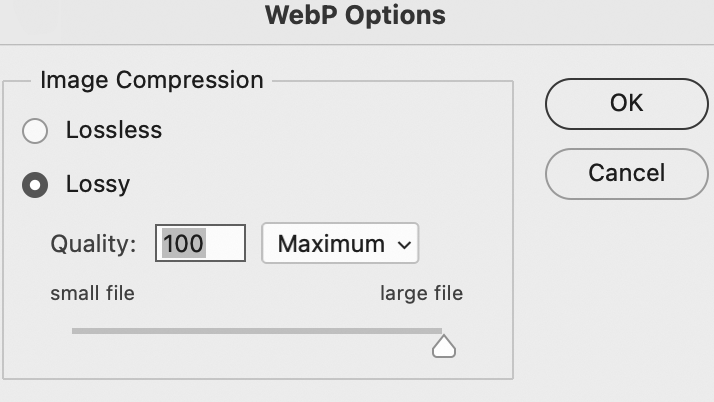Click the small file slider label

[x=92, y=293]
